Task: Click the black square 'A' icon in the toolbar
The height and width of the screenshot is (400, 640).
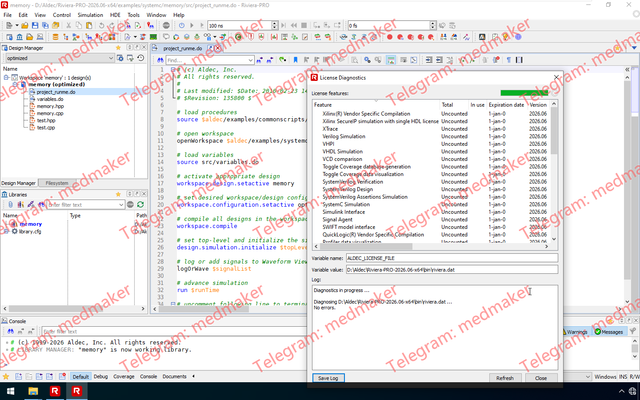Action: [482, 37]
